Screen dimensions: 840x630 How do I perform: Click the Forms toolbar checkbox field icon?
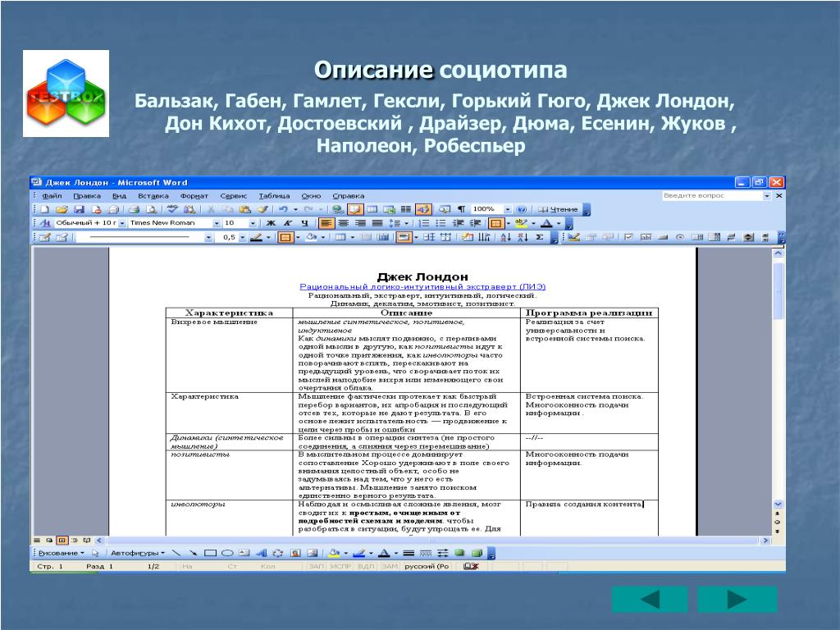coord(628,237)
